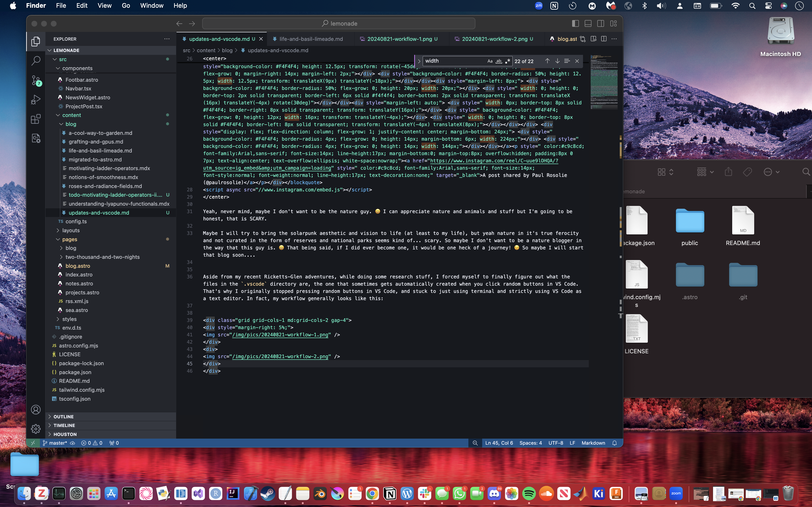Toggle the primary side bar layout icon
Screen dimensions: 812x507
click(575, 23)
